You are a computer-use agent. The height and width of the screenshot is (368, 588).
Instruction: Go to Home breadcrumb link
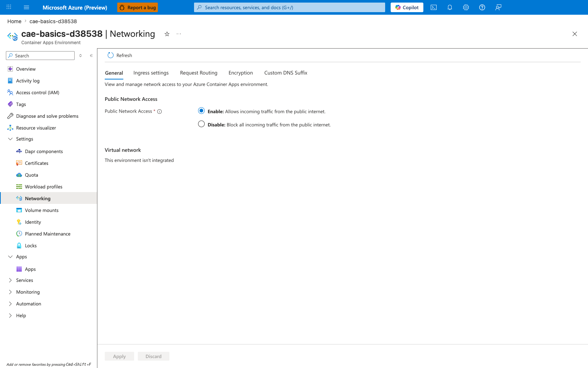pyautogui.click(x=14, y=21)
